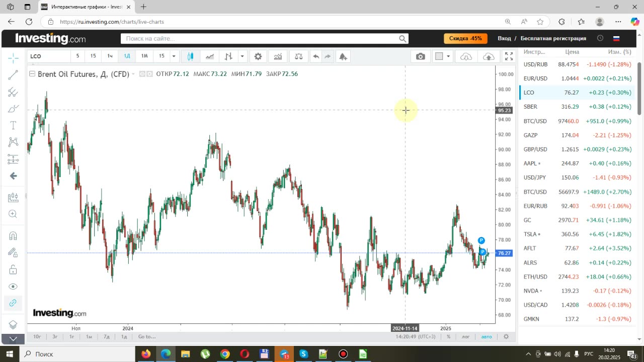Select the trend line drawing tool

click(x=13, y=75)
